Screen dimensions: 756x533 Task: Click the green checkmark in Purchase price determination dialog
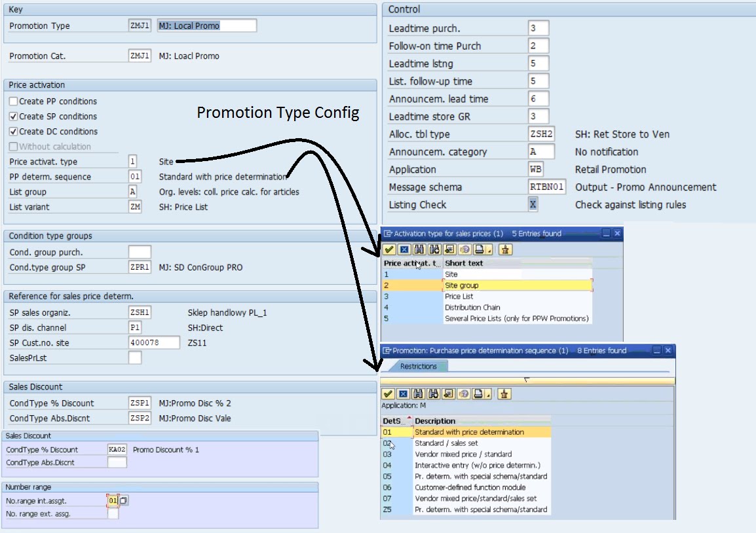(x=387, y=394)
